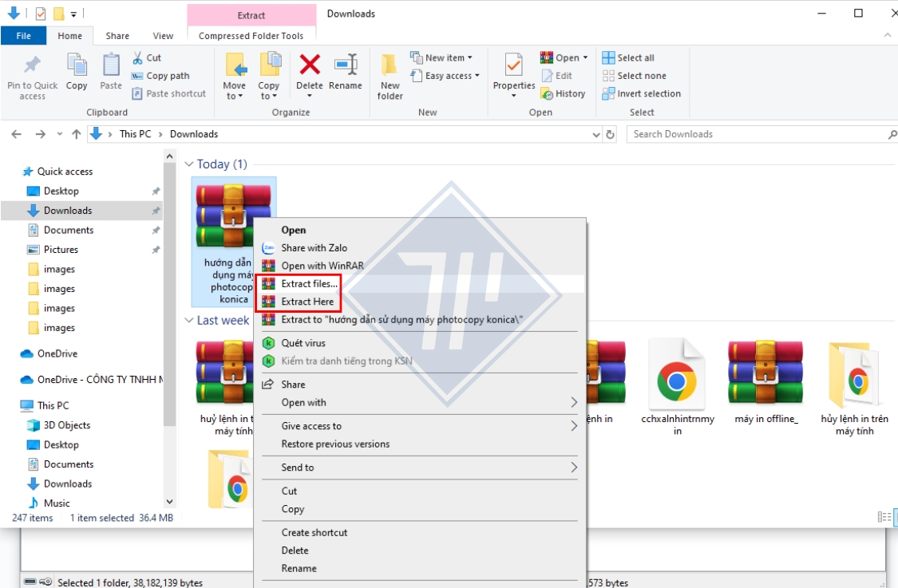Collapse the Today group header
Screen dimensions: 898x588
click(x=189, y=164)
